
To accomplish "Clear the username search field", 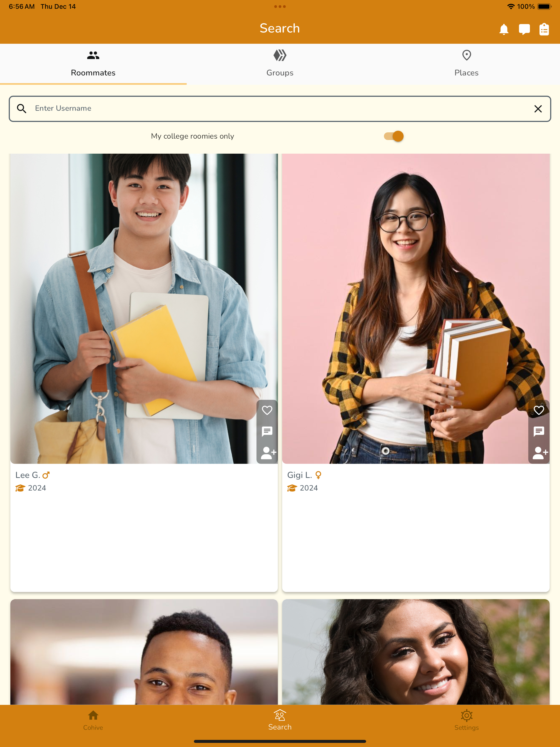I will click(538, 109).
